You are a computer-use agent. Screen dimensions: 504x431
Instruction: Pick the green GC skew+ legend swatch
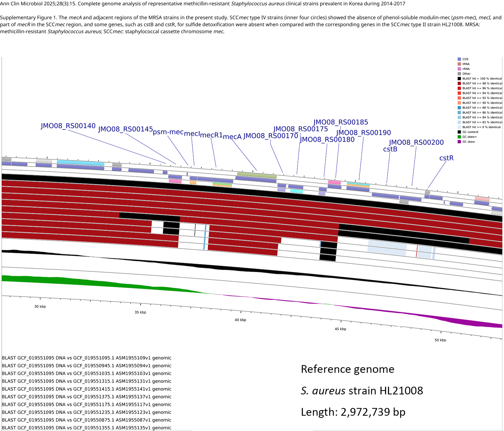(x=459, y=137)
